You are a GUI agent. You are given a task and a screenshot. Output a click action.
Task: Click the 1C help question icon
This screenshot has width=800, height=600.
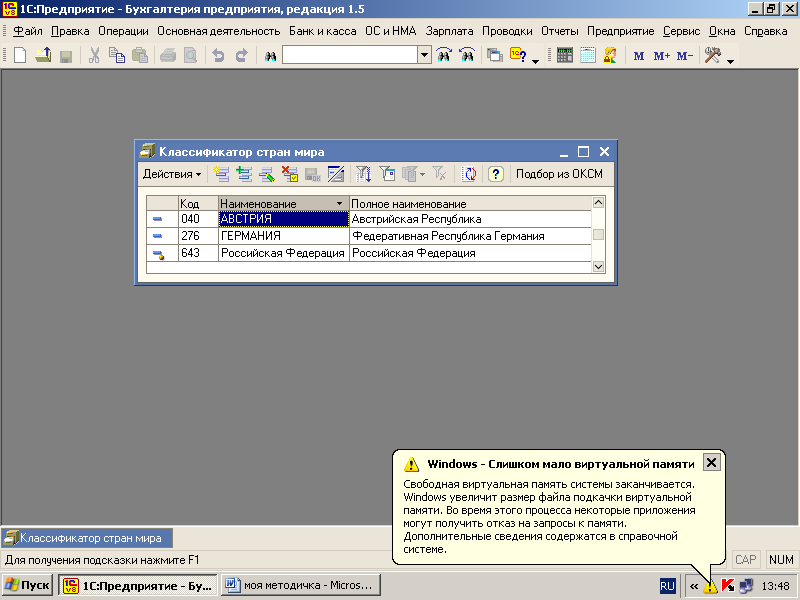tap(518, 55)
